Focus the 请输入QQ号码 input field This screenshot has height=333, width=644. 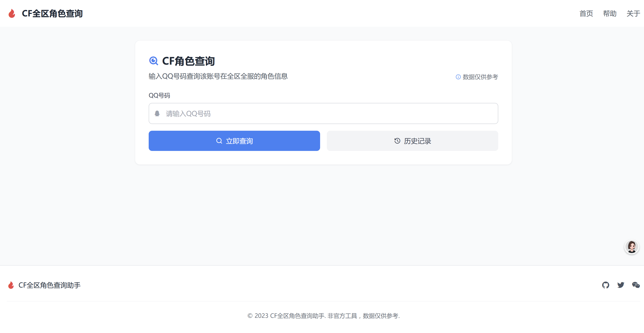pyautogui.click(x=323, y=113)
